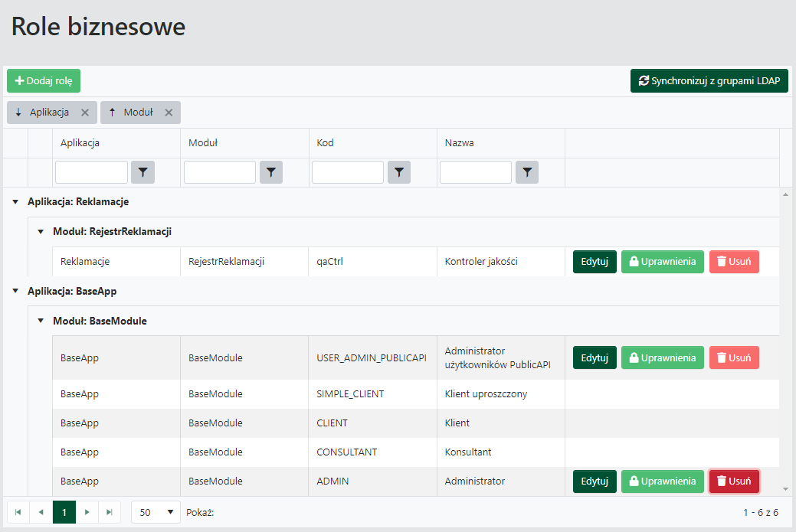Sort by the Kod column header
This screenshot has width=796, height=532.
pyautogui.click(x=326, y=143)
